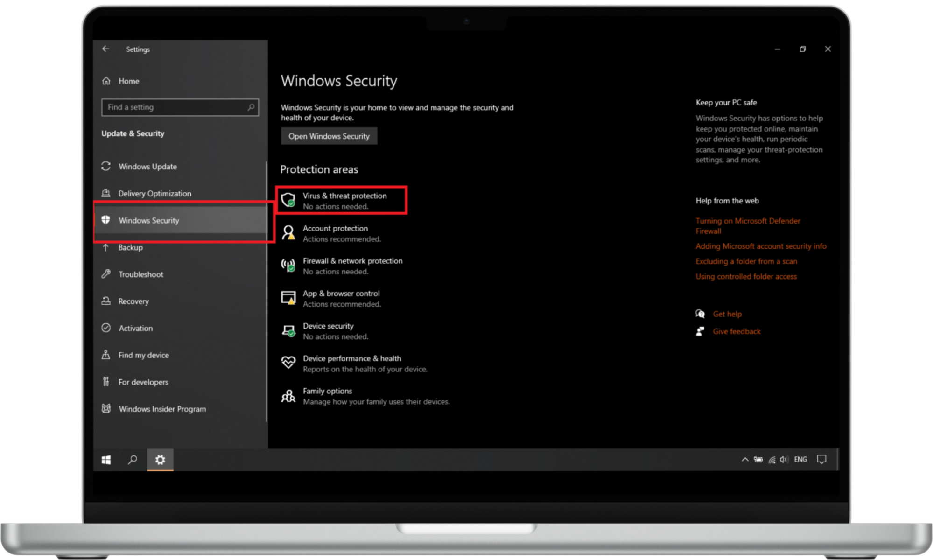Open Excluding a folder from a scan link
Screen dimensions: 933x560
(x=746, y=261)
